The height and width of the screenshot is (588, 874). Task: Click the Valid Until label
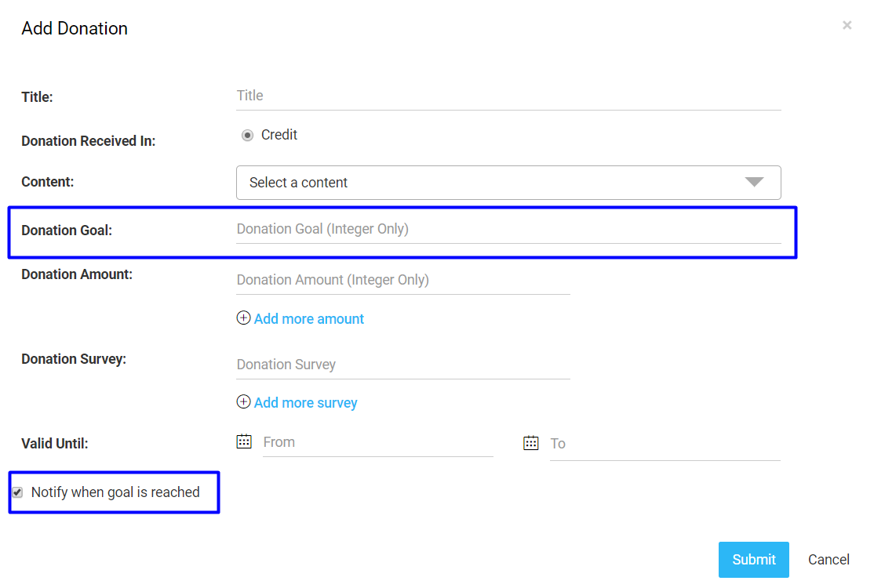click(x=55, y=444)
